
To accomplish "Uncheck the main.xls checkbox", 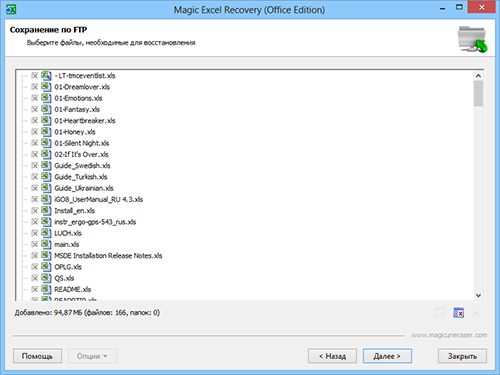I will 34,244.
